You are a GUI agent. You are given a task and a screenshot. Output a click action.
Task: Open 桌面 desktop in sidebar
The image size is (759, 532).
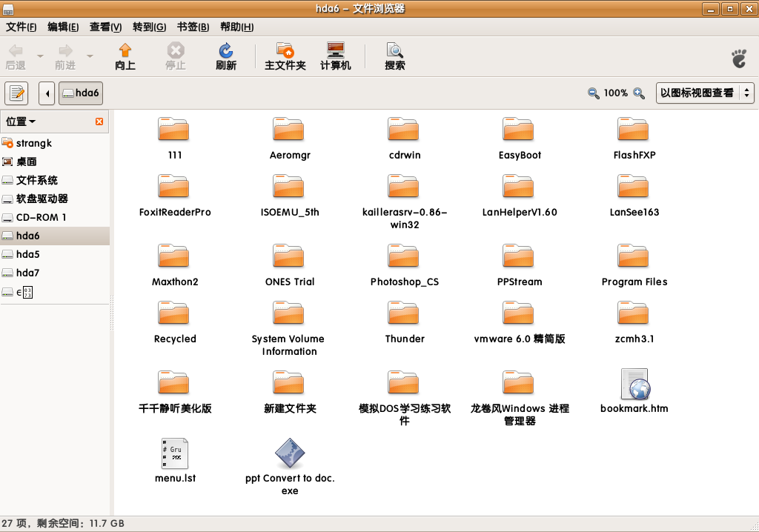55,162
